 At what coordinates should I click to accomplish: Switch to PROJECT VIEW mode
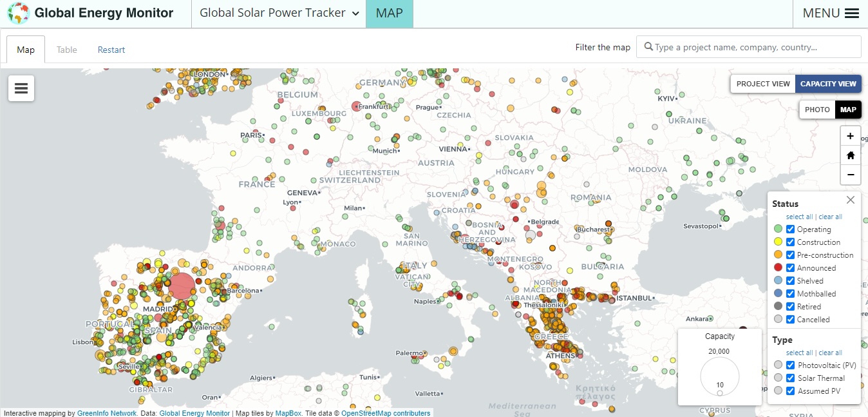762,83
